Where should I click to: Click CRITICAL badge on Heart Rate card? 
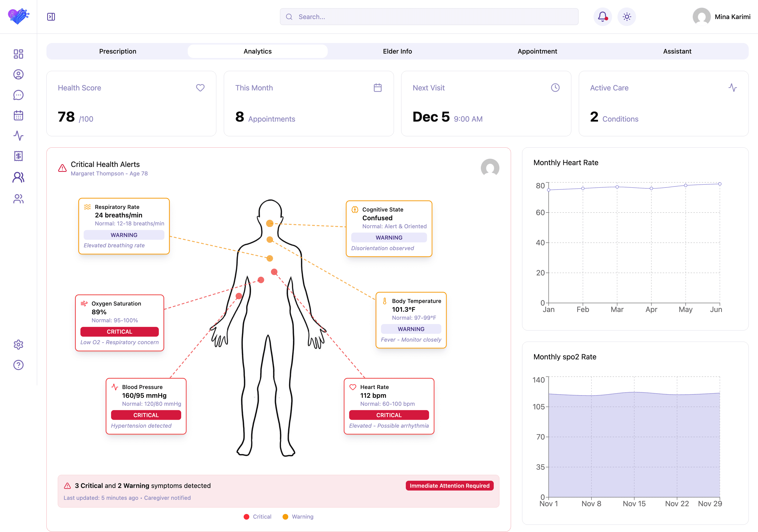[x=389, y=415]
